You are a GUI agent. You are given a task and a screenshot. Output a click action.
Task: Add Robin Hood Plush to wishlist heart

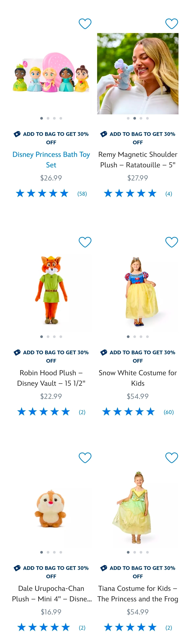pos(85,242)
